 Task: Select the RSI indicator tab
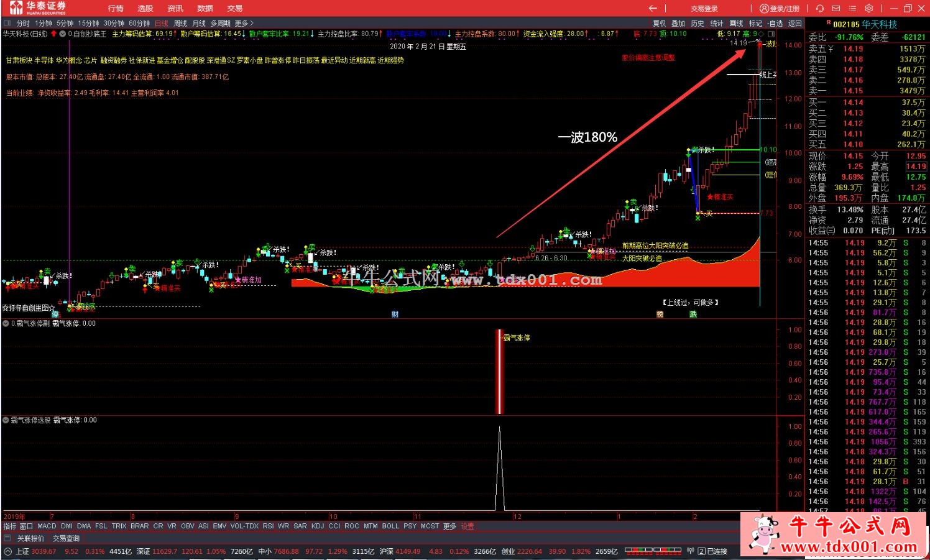[268, 526]
